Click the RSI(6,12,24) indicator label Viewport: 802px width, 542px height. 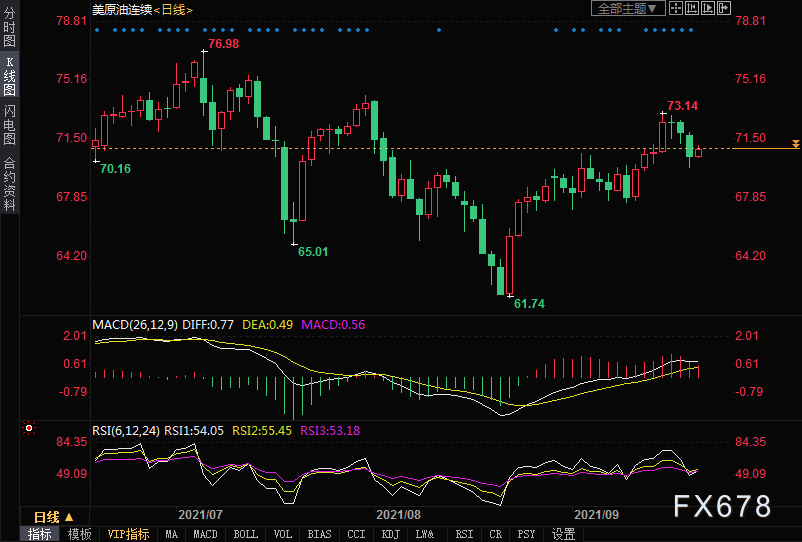(126, 431)
